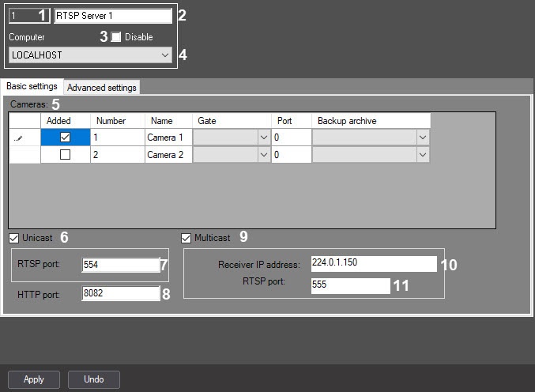
Task: Open Backup archive dropdown for Camera 1
Action: pos(423,138)
